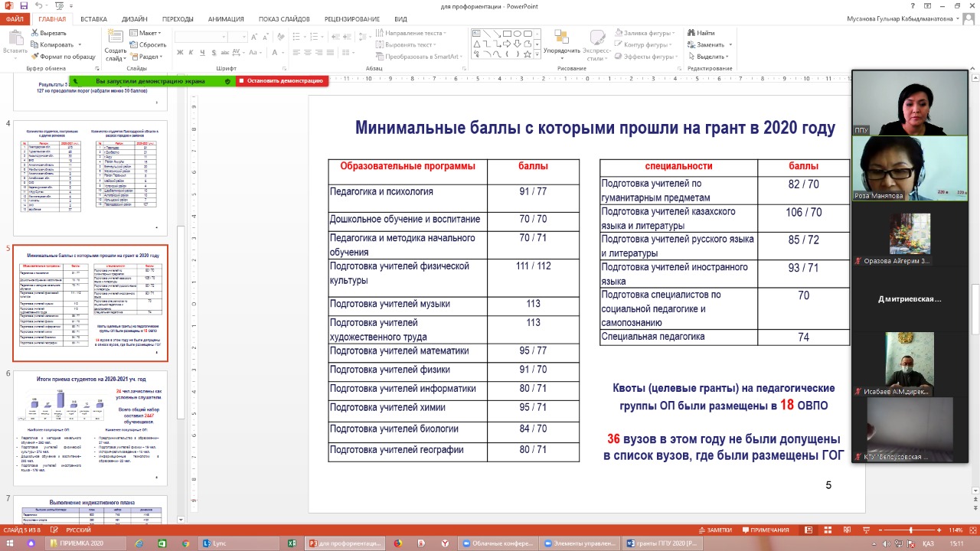Save the presentation from quick access toolbar

click(24, 5)
